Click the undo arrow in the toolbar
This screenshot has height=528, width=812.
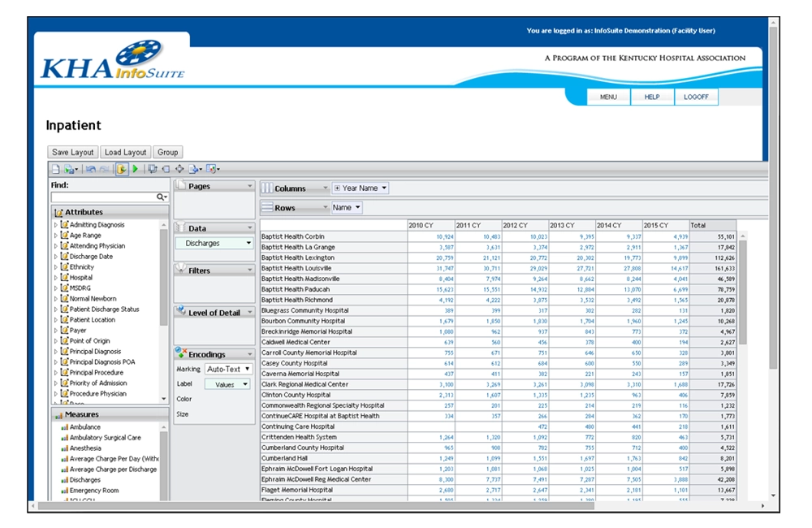90,169
